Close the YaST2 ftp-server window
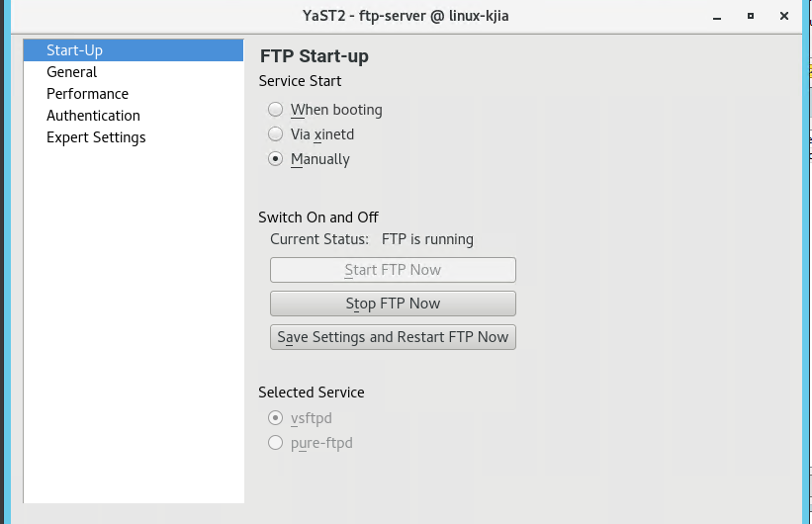The image size is (812, 524). pyautogui.click(x=784, y=16)
